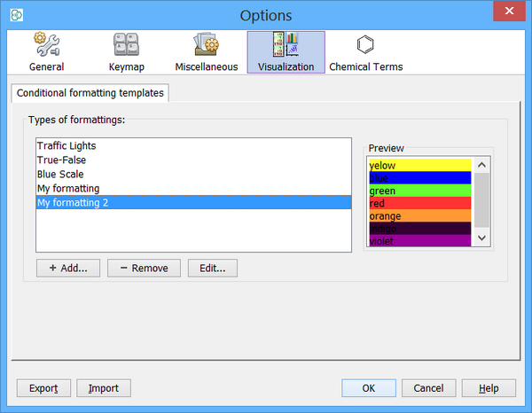
Task: Remove the selected formatting
Action: tap(144, 268)
